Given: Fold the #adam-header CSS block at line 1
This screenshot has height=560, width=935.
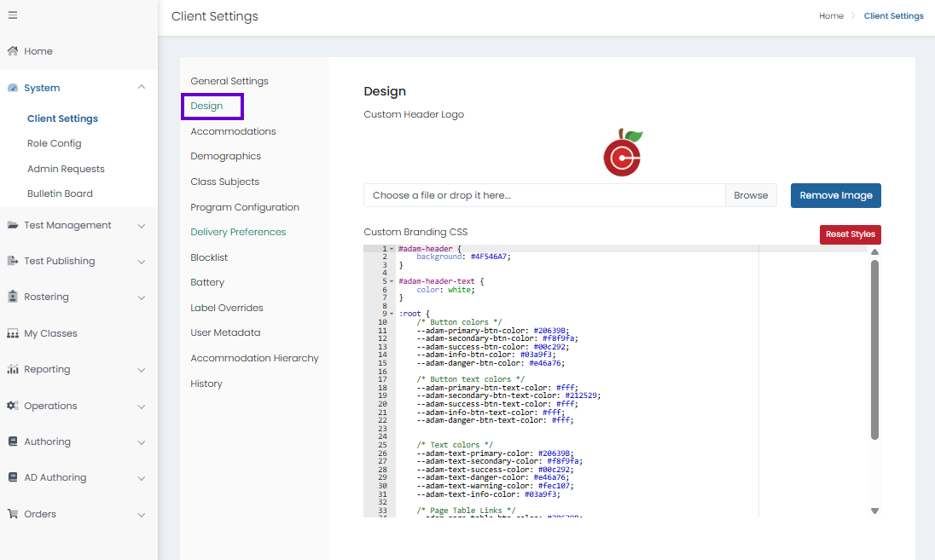Looking at the screenshot, I should pos(392,249).
